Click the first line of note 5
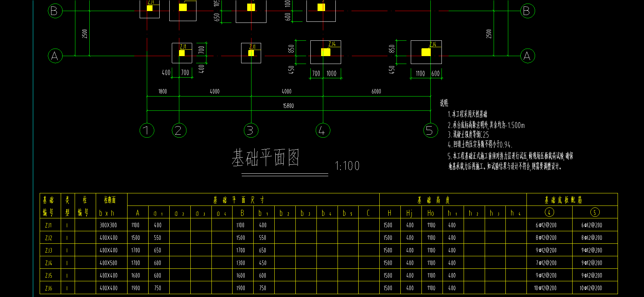The image size is (644, 297). (x=510, y=156)
